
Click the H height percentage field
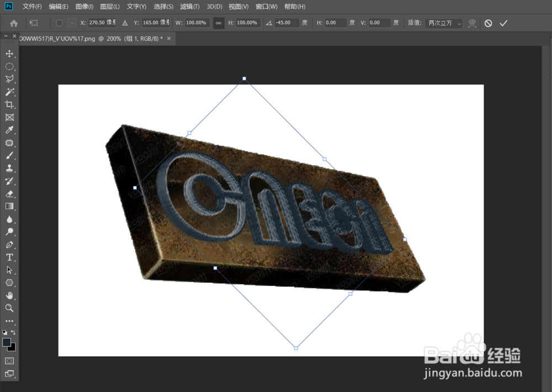point(248,23)
